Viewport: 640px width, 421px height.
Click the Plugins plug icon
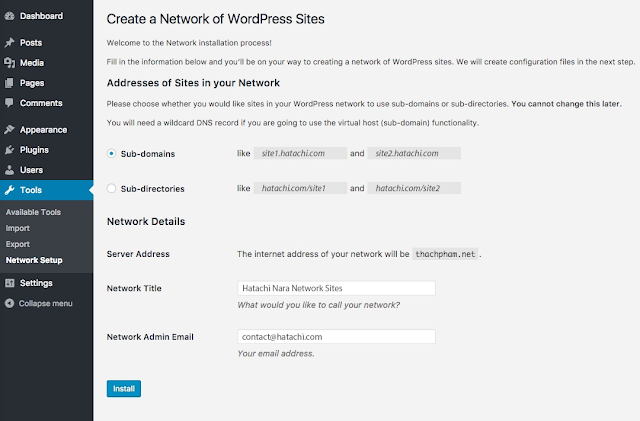click(x=9, y=150)
